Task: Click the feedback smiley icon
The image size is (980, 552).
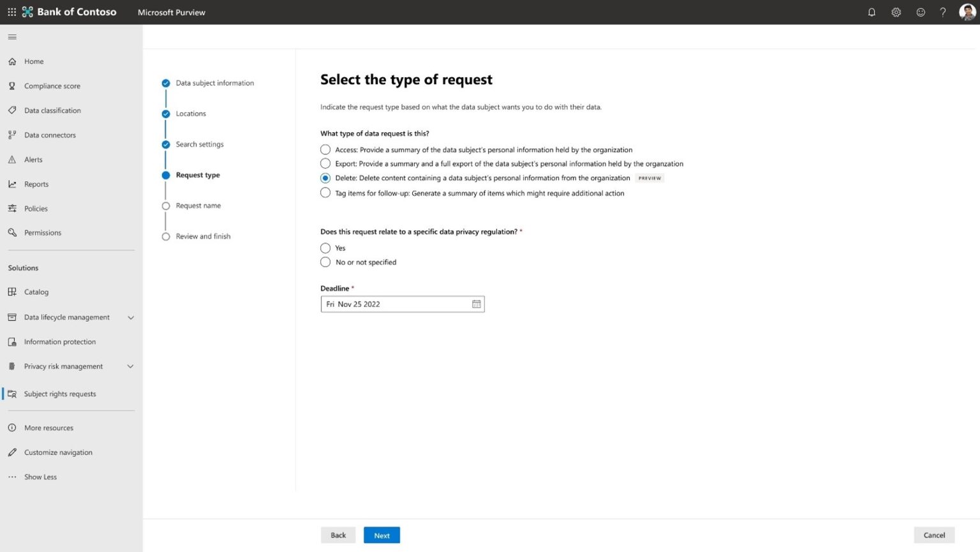Action: click(920, 12)
